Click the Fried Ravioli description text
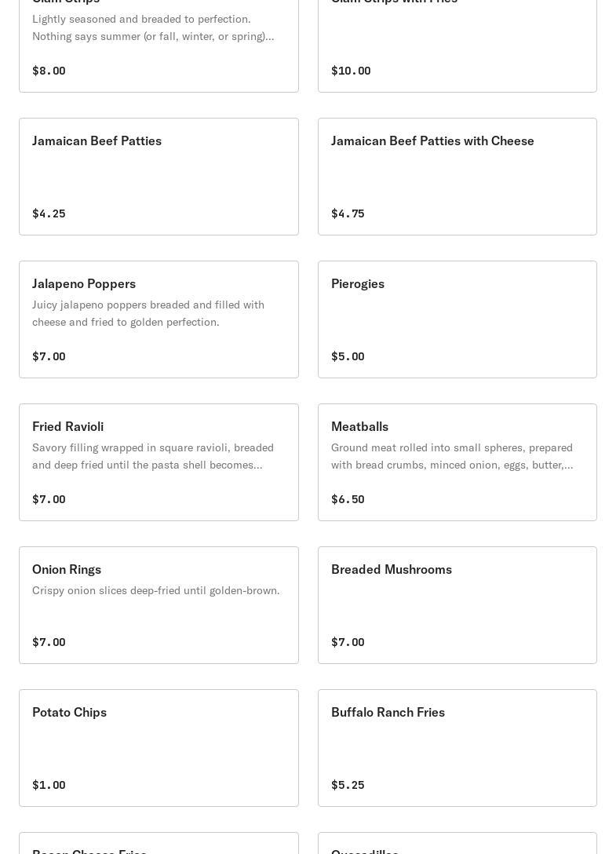Viewport: 616px width, 854px height. coord(153,456)
